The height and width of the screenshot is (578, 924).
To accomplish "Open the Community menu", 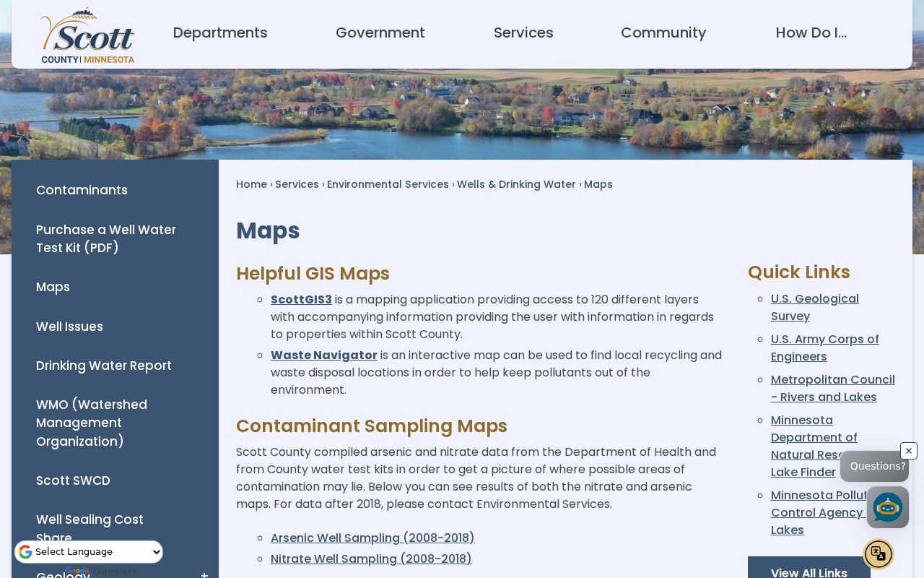I will [x=663, y=33].
